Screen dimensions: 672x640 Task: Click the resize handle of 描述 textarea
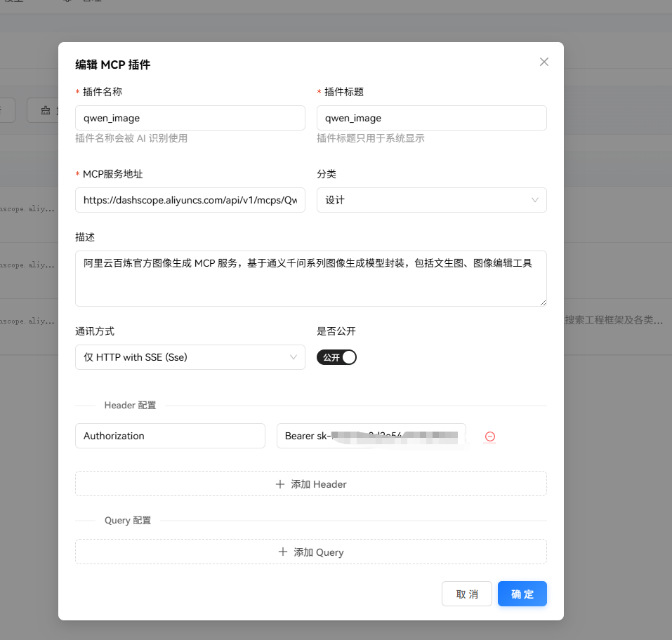[542, 302]
